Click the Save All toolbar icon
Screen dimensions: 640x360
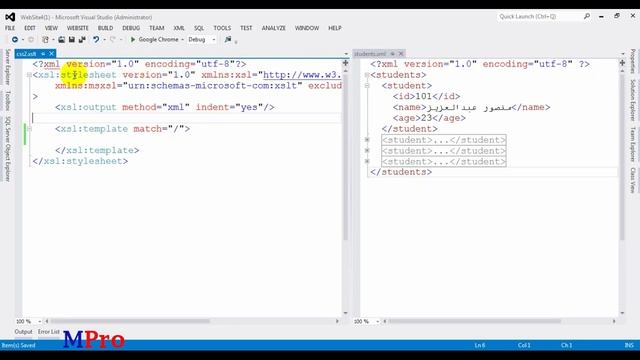[x=82, y=40]
